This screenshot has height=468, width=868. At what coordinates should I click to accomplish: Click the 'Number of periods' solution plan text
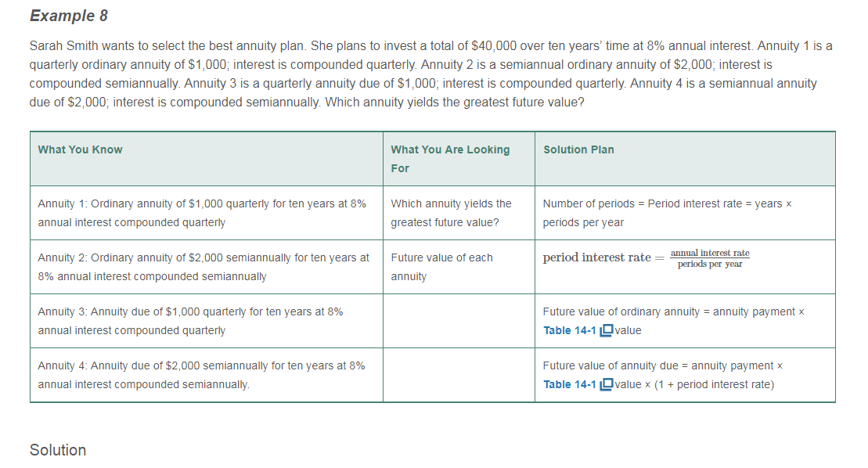(x=667, y=213)
